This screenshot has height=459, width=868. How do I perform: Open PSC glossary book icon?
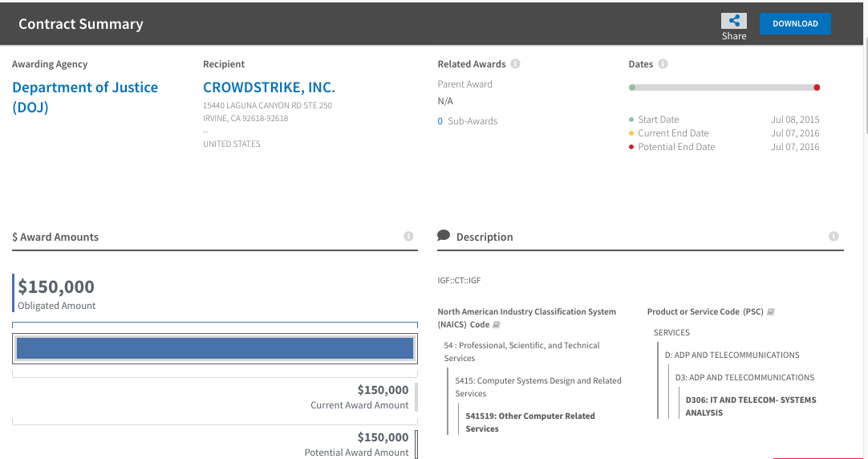pos(771,311)
